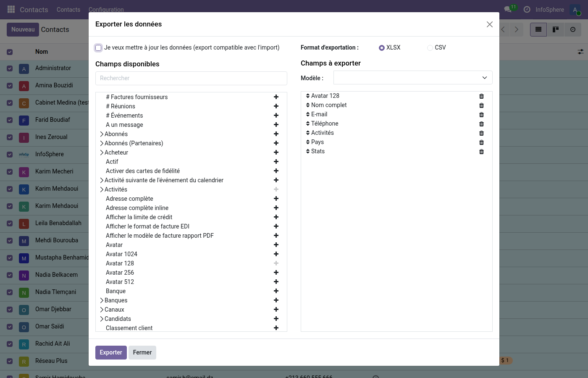Expand the Abonnés field group
The width and height of the screenshot is (588, 378).
coord(101,134)
